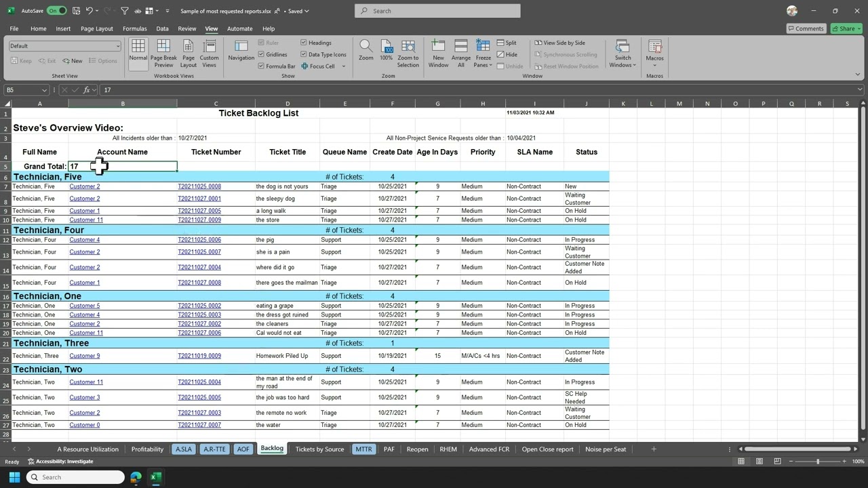The height and width of the screenshot is (488, 868).
Task: Hide the current window
Action: click(507, 54)
